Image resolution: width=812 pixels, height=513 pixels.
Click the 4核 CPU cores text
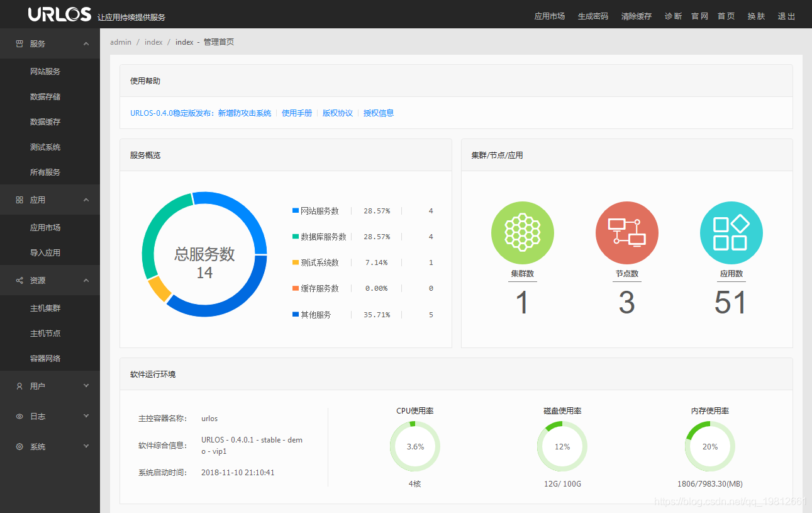414,484
